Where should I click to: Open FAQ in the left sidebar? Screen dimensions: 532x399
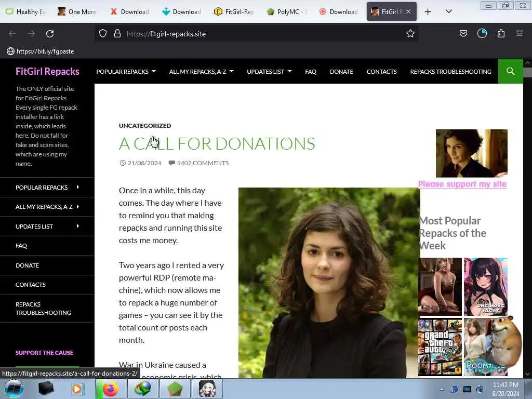coord(21,246)
